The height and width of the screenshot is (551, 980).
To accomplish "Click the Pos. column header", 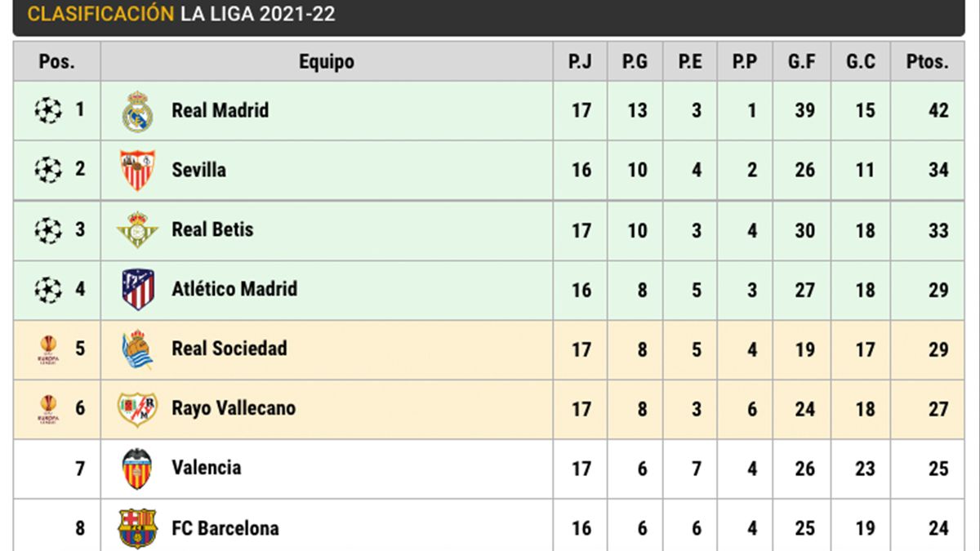I will pyautogui.click(x=56, y=62).
